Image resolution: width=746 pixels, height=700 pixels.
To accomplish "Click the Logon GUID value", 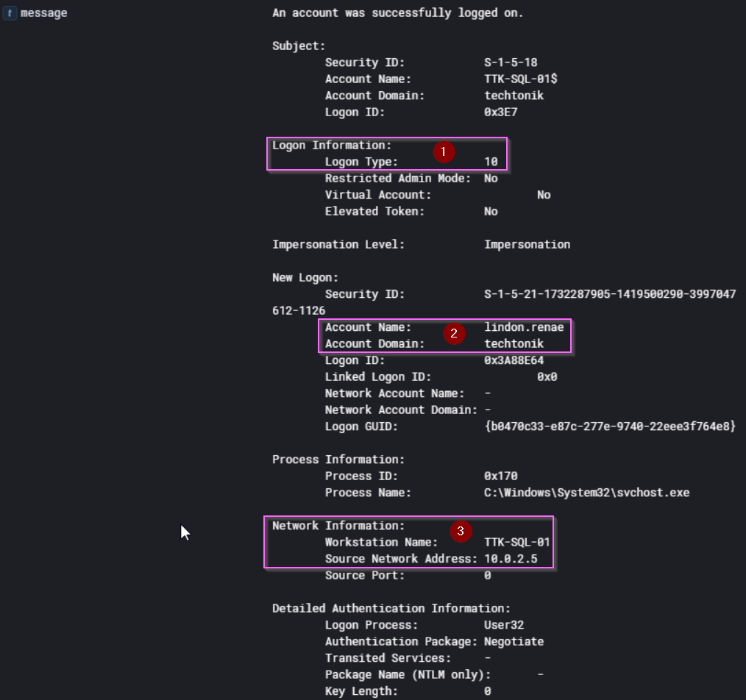I will (x=609, y=426).
